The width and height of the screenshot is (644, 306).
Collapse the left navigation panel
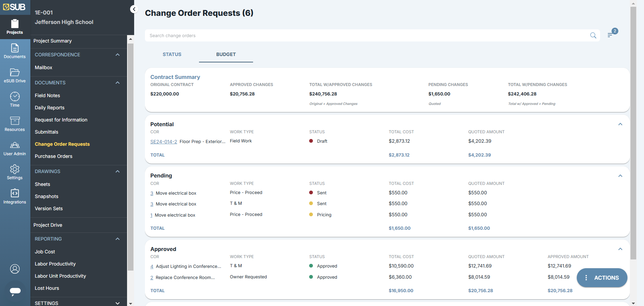pyautogui.click(x=134, y=9)
